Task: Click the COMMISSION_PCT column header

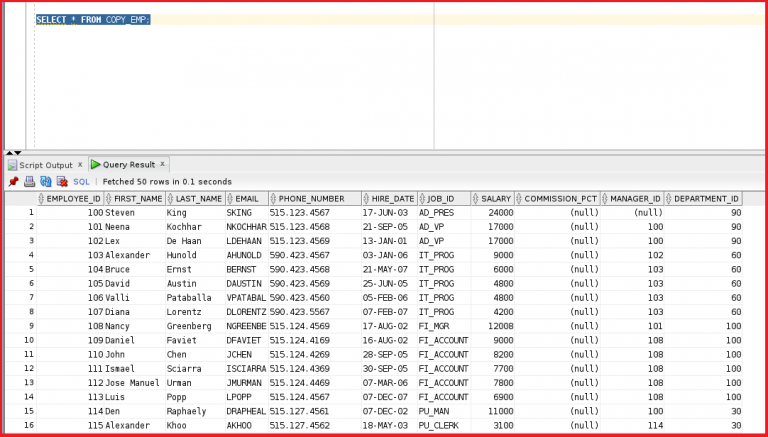Action: [x=557, y=199]
